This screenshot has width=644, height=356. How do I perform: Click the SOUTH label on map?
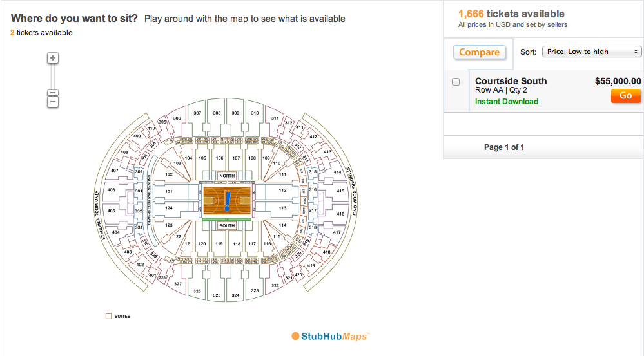[x=227, y=225]
